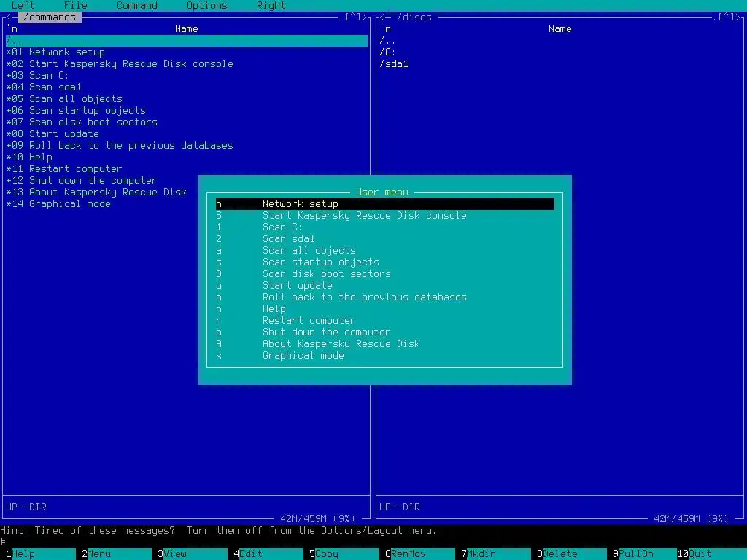
Task: Click 2Menu function key button
Action: click(116, 554)
